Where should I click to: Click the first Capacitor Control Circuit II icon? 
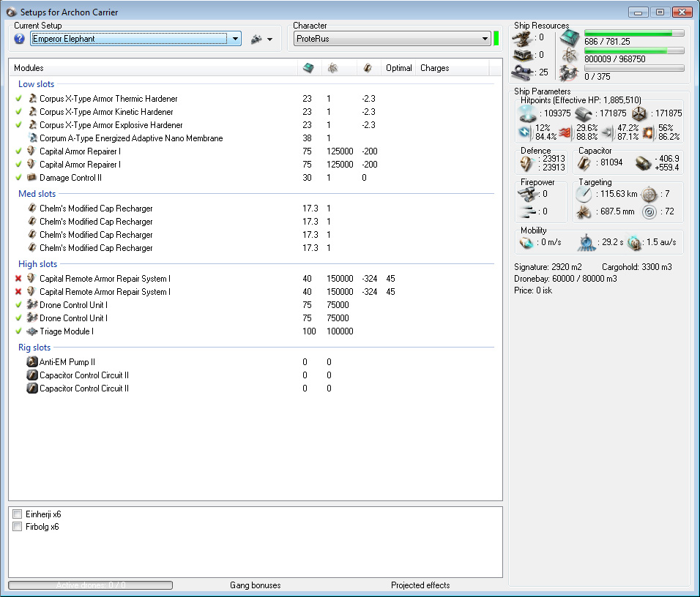[32, 375]
